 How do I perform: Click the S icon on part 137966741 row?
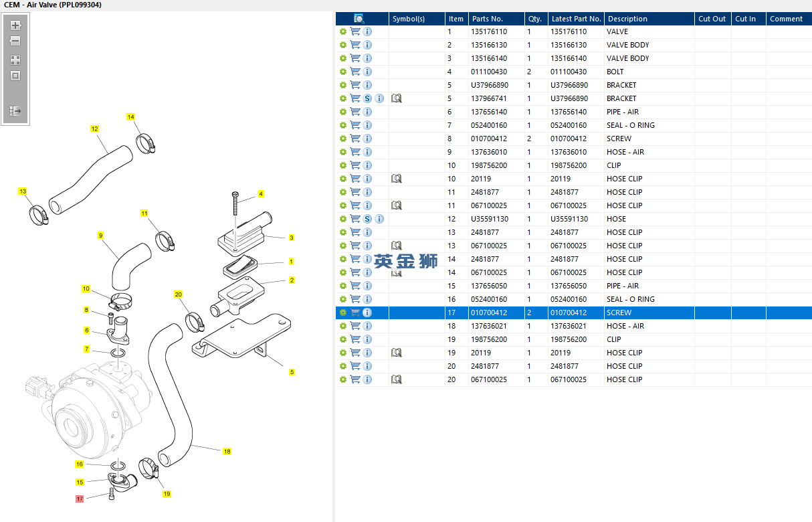pos(367,98)
